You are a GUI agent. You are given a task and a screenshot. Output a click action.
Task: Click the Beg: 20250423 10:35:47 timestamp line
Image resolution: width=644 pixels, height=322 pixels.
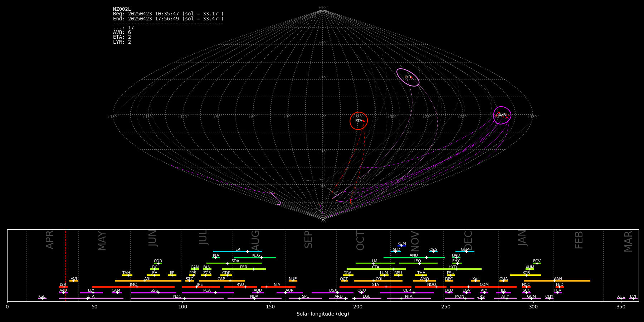(168, 14)
